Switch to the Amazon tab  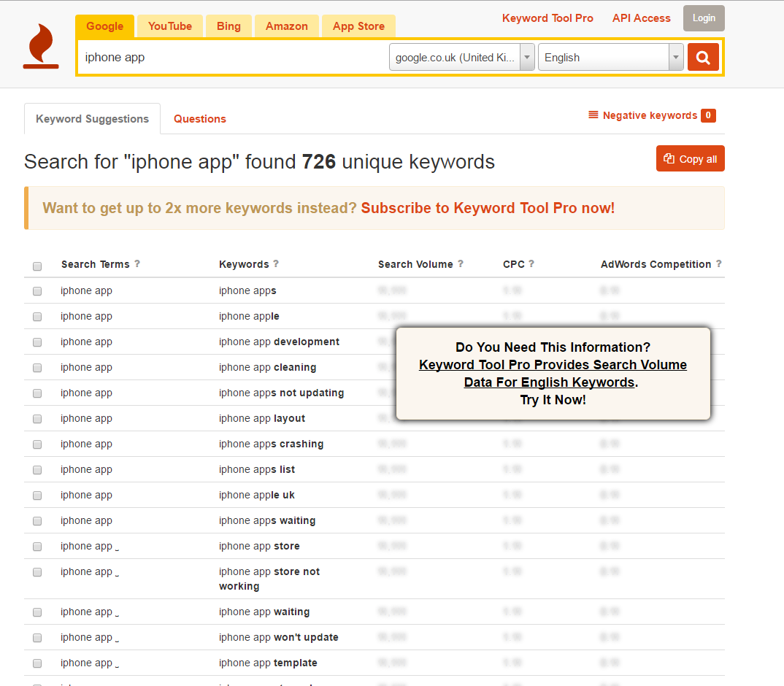tap(286, 26)
